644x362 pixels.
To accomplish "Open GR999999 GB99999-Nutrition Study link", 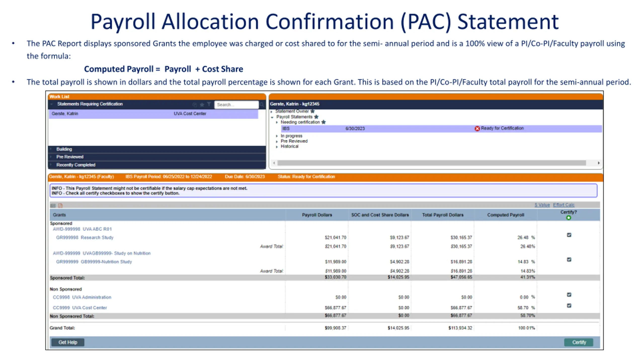I will pos(94,262).
